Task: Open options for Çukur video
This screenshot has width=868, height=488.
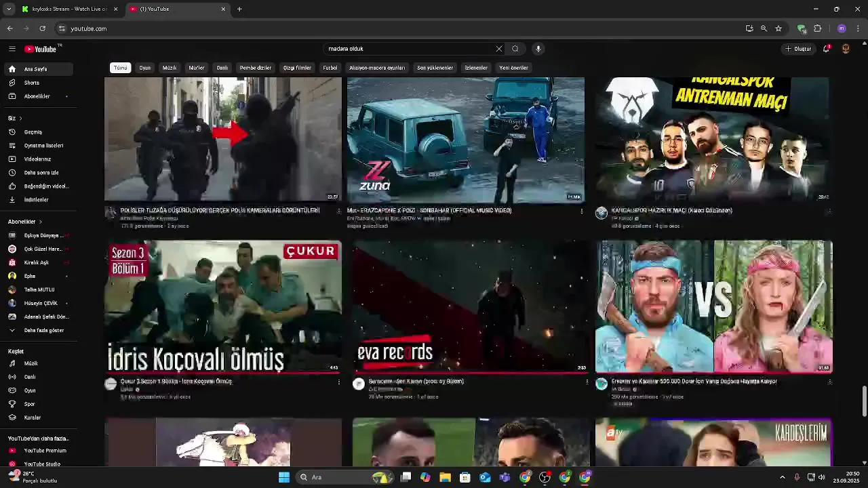Action: tap(339, 382)
